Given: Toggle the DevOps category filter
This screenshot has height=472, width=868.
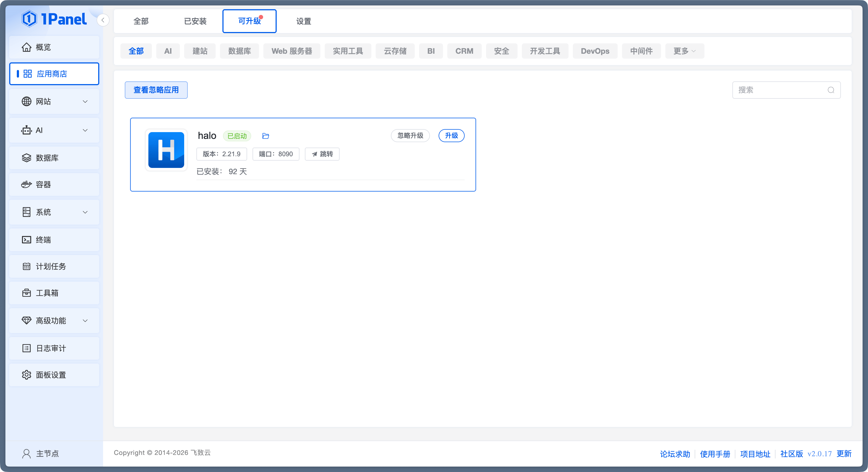Looking at the screenshot, I should [595, 51].
